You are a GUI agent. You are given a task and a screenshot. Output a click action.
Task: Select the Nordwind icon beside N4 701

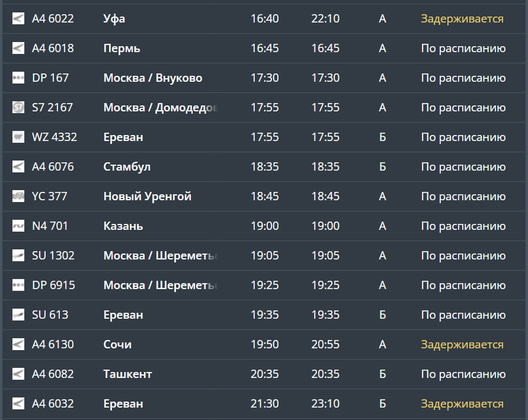[18, 226]
